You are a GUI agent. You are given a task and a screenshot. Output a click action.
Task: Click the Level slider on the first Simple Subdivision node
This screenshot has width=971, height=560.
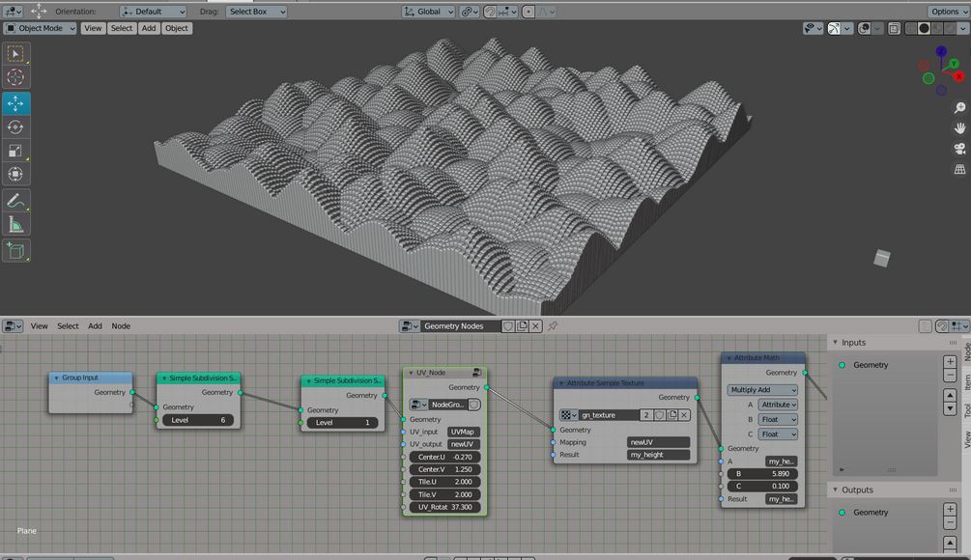(x=198, y=421)
